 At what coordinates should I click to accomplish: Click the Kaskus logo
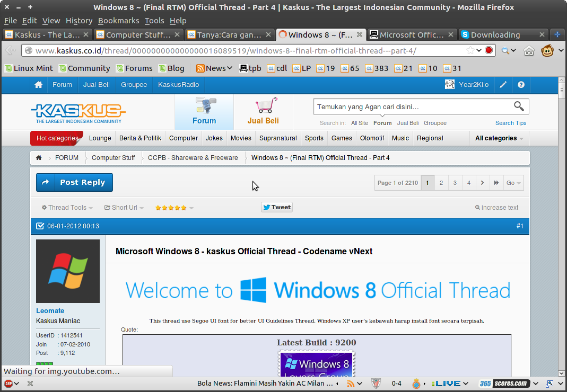(x=78, y=113)
